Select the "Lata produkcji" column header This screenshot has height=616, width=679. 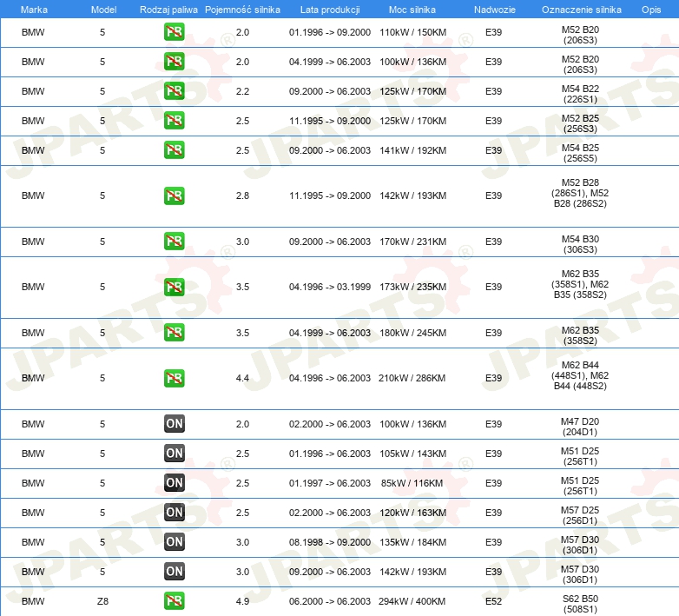click(x=330, y=9)
